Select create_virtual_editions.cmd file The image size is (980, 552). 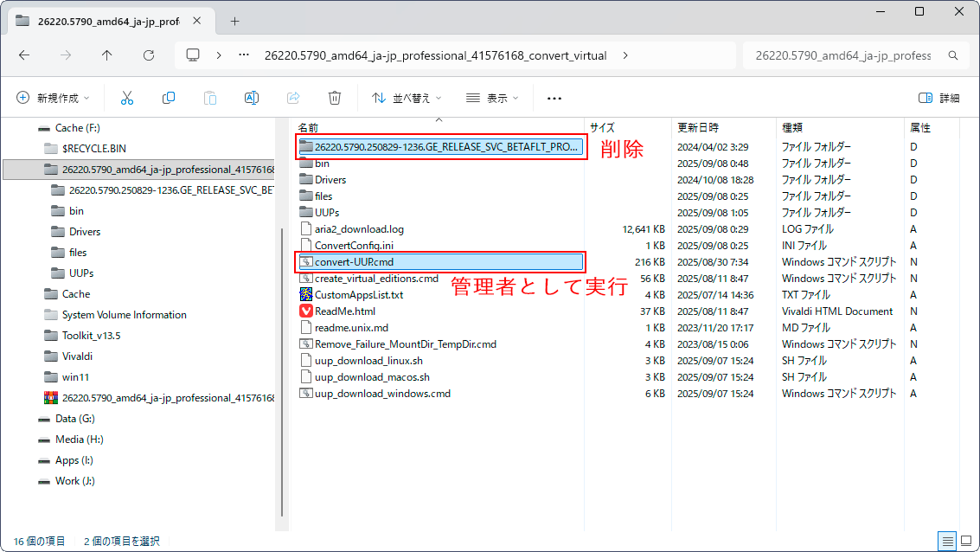coord(376,279)
